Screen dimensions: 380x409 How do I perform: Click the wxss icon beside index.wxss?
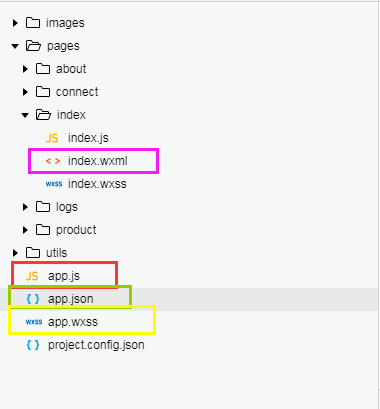pos(54,184)
